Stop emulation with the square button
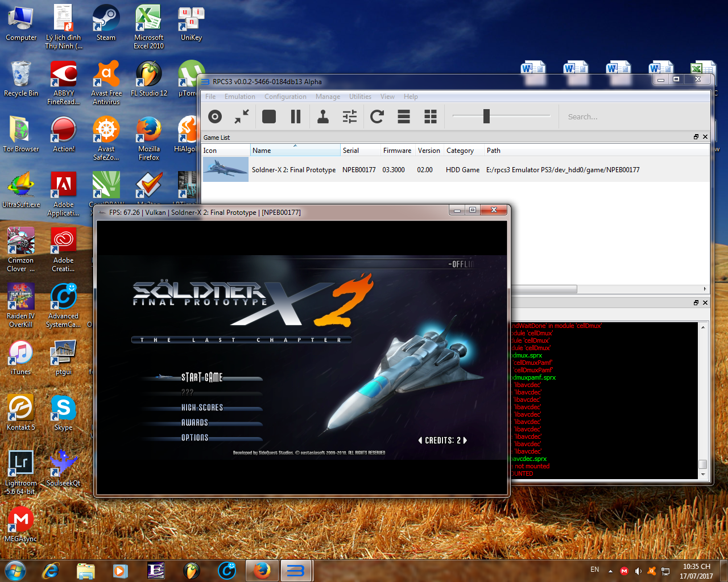728x582 pixels. click(269, 117)
